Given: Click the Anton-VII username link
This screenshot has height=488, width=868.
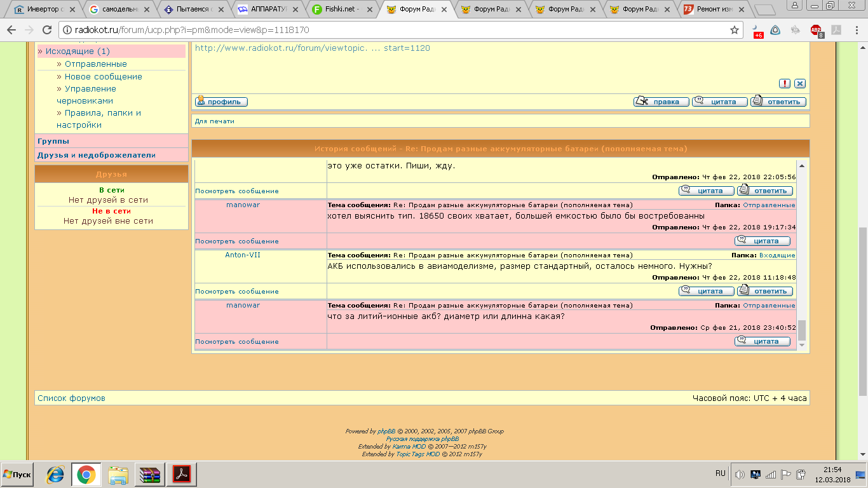Looking at the screenshot, I should click(x=243, y=255).
